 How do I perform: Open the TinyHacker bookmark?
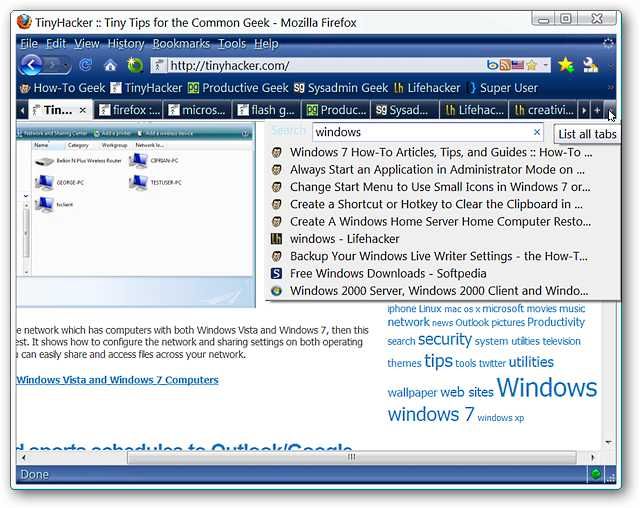point(147,88)
